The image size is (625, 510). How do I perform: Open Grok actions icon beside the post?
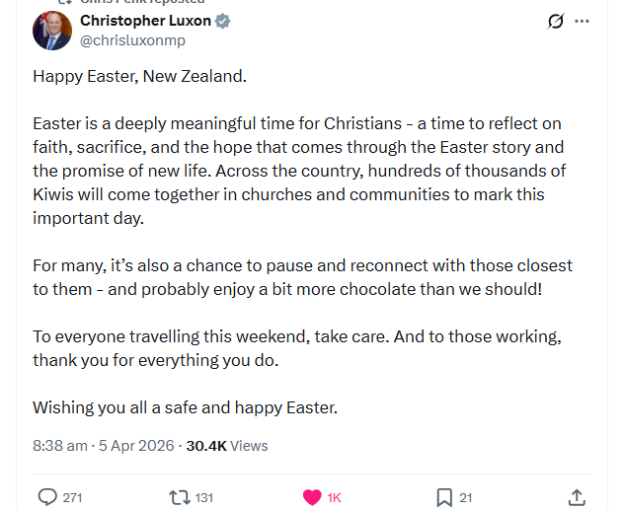point(556,21)
